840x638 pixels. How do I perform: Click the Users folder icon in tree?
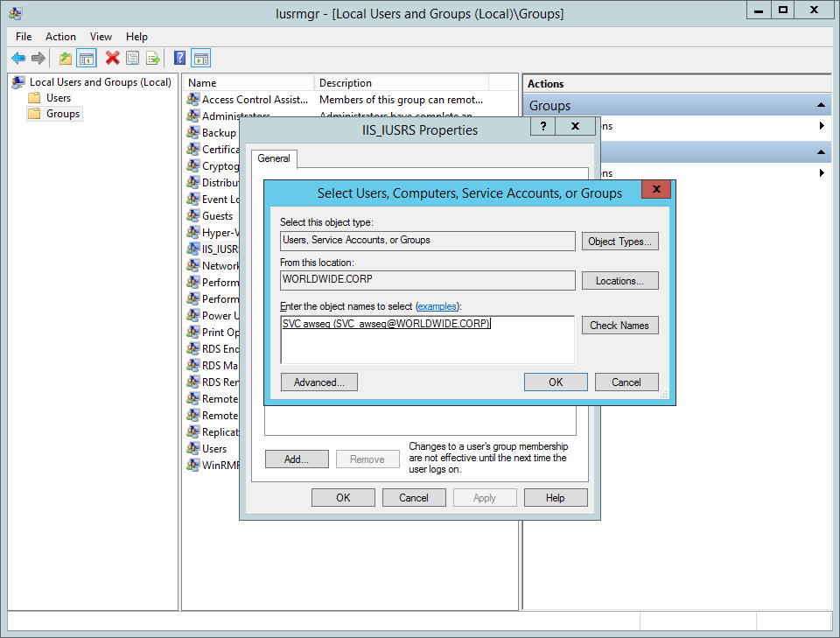pos(34,98)
